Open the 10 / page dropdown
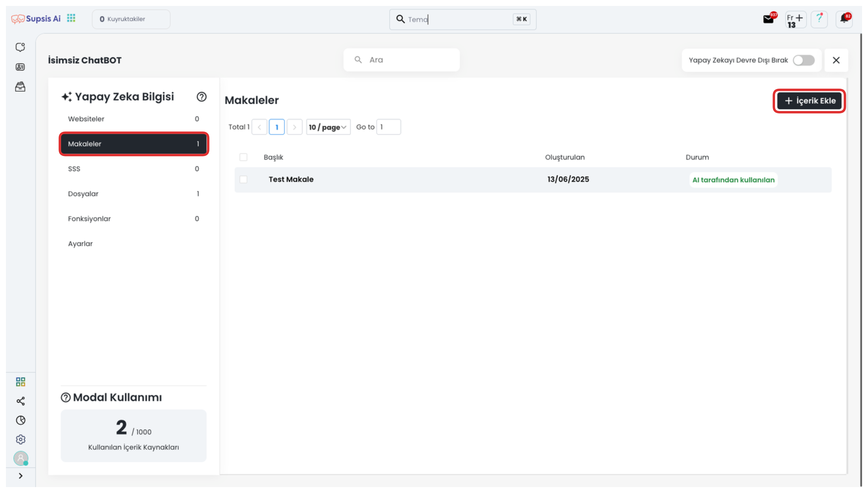 point(328,127)
